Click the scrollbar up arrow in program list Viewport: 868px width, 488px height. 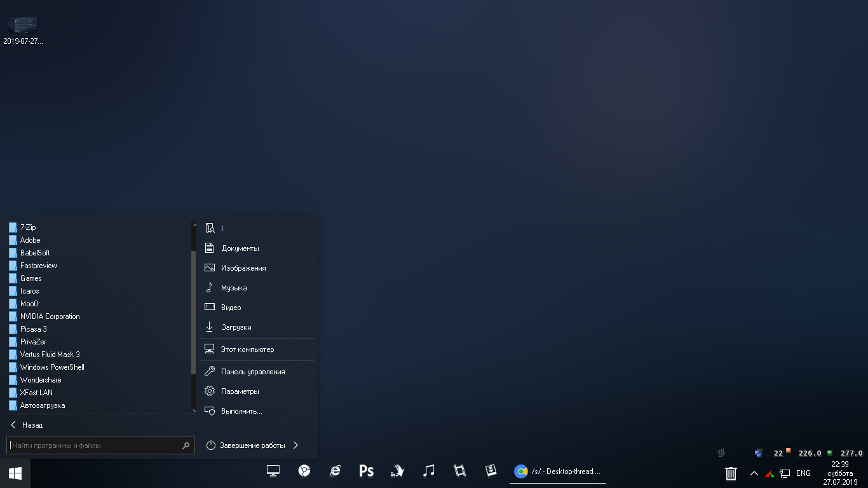(x=194, y=224)
